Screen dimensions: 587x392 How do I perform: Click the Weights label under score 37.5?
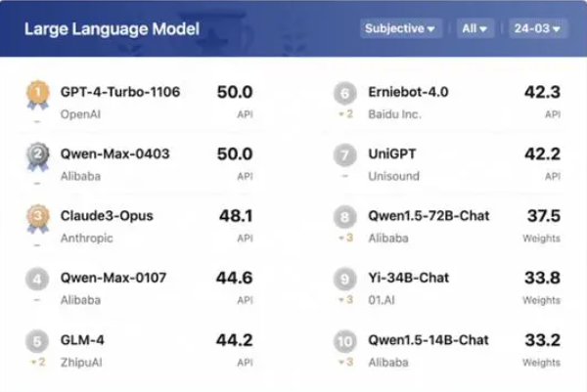(x=541, y=239)
